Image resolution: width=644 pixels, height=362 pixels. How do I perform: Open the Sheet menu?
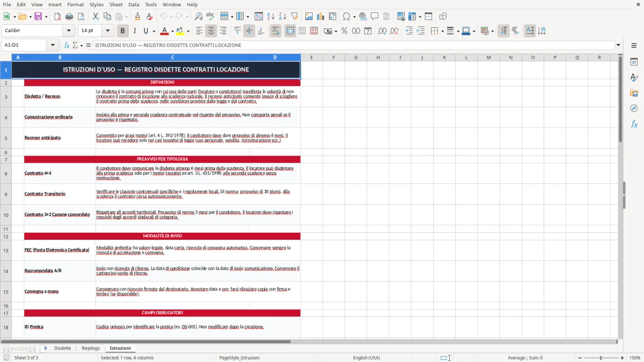[116, 4]
